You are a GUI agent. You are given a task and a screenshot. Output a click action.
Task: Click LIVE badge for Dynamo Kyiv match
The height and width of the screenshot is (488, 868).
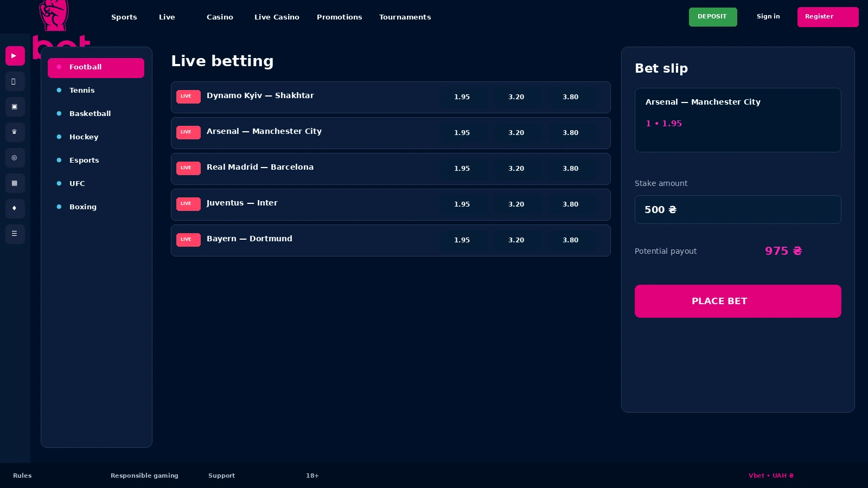(x=188, y=97)
